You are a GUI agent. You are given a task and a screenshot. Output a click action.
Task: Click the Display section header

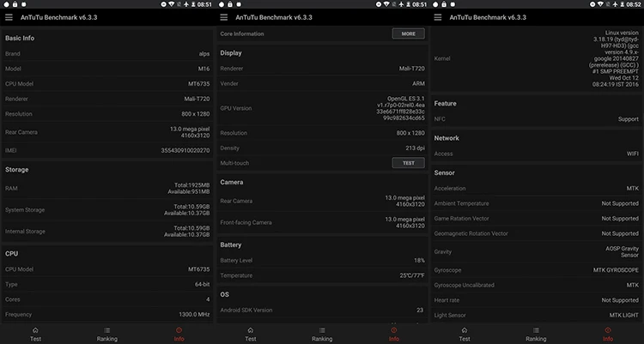pos(231,53)
